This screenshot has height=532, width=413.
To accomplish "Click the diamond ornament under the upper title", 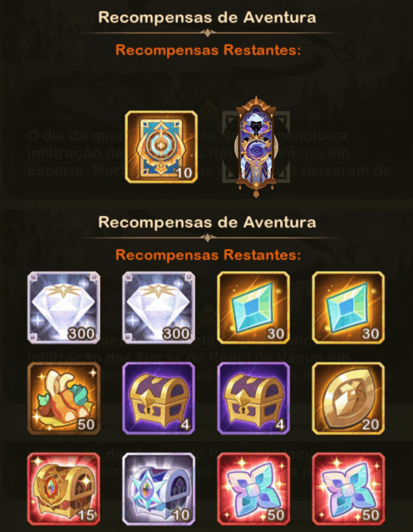I will coord(208,33).
